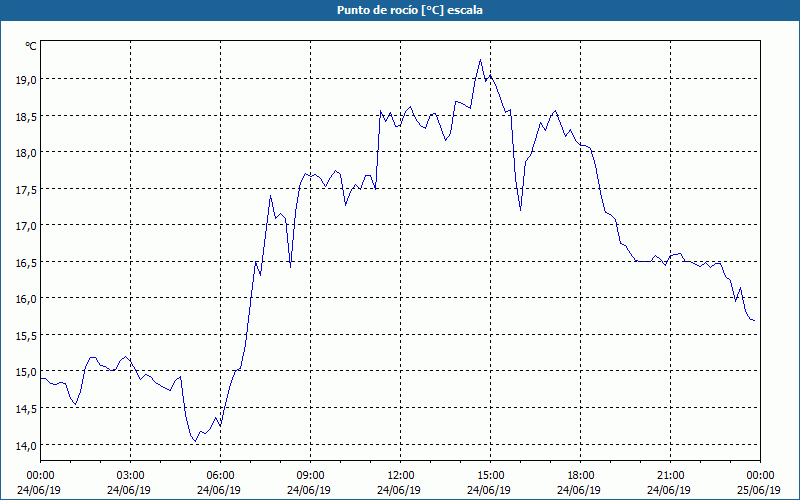Click the chart title 'Punto de rocío [°C] escala'
The image size is (800, 500).
coord(410,10)
